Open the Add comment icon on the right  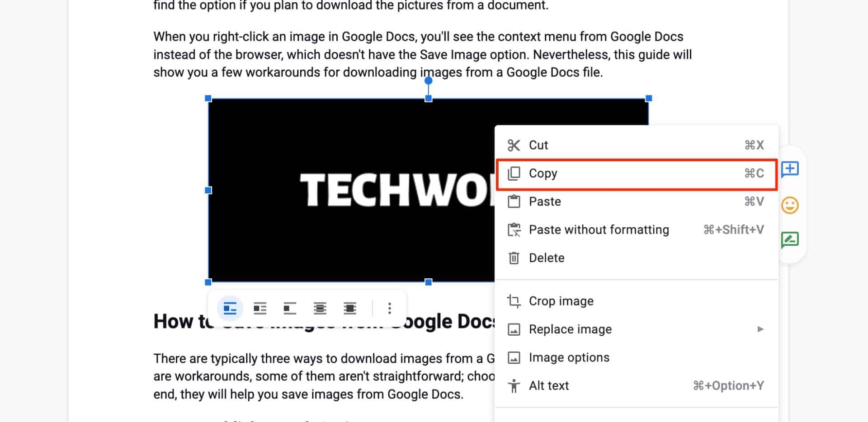[x=791, y=169]
